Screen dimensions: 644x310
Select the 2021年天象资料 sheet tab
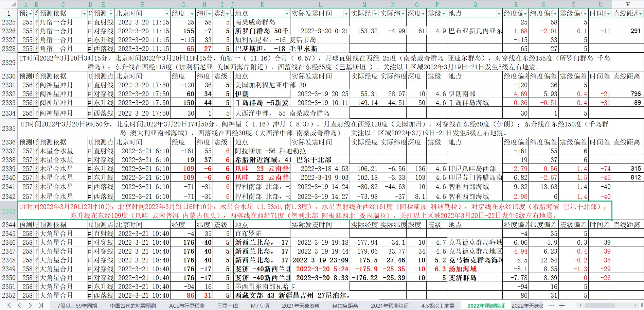pyautogui.click(x=301, y=306)
